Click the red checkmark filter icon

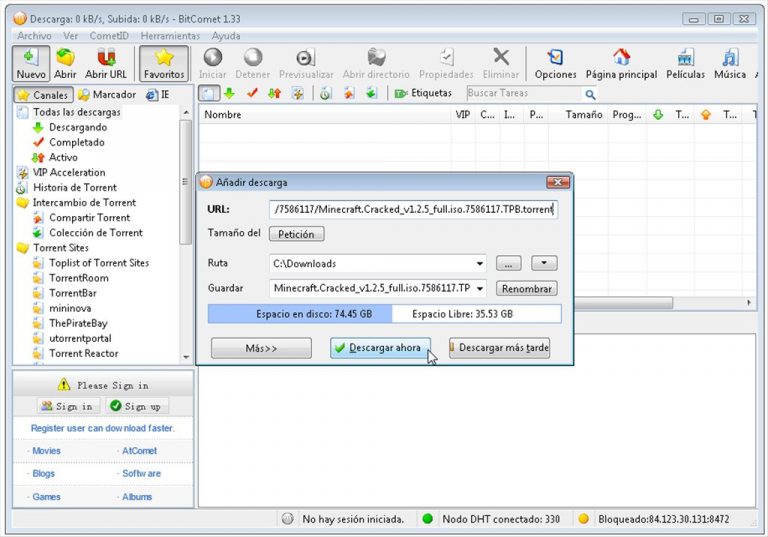tap(252, 93)
